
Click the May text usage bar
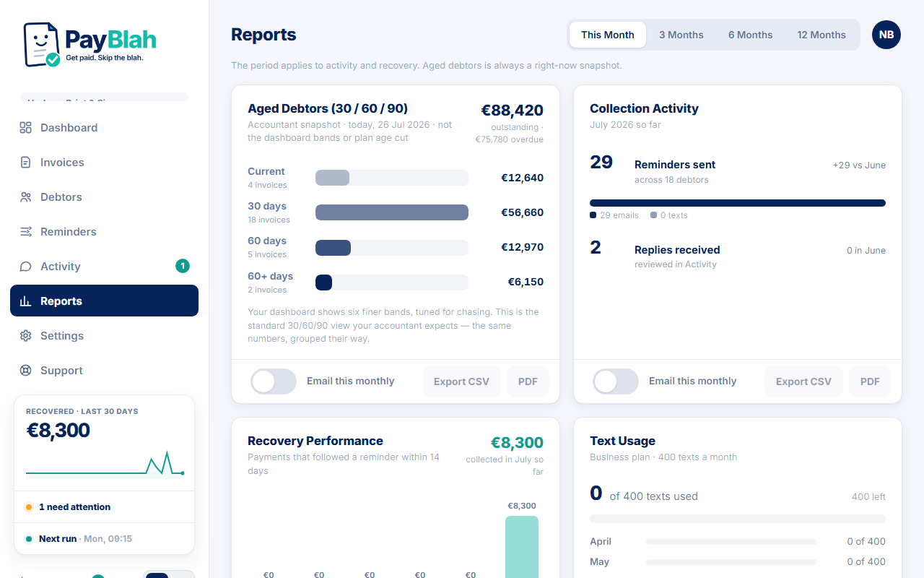pos(731,562)
